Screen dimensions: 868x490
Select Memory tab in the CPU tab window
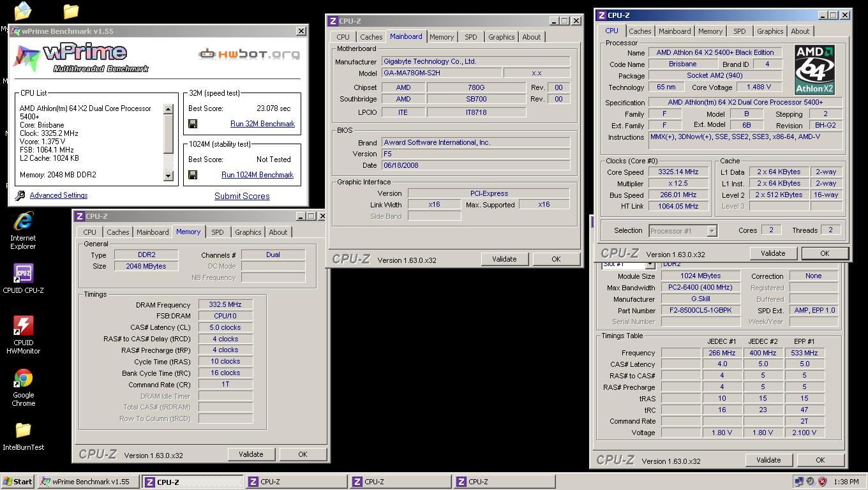(x=710, y=31)
